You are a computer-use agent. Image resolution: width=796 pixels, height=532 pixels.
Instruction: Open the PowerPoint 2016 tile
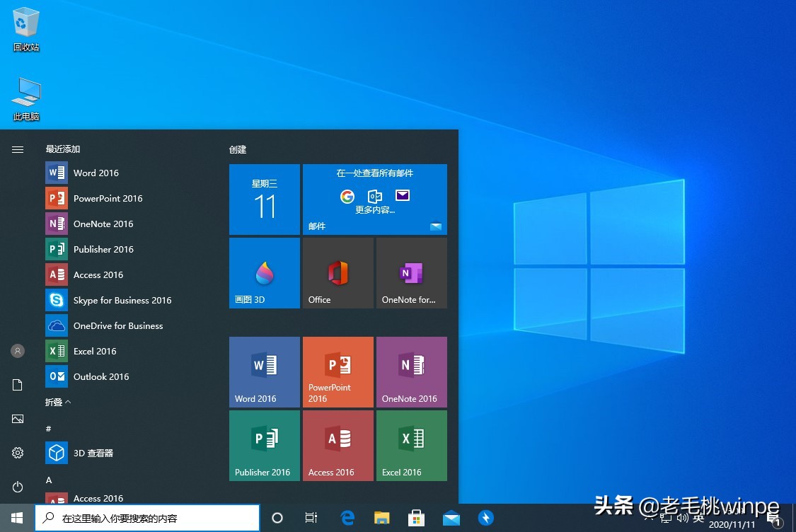coord(338,371)
